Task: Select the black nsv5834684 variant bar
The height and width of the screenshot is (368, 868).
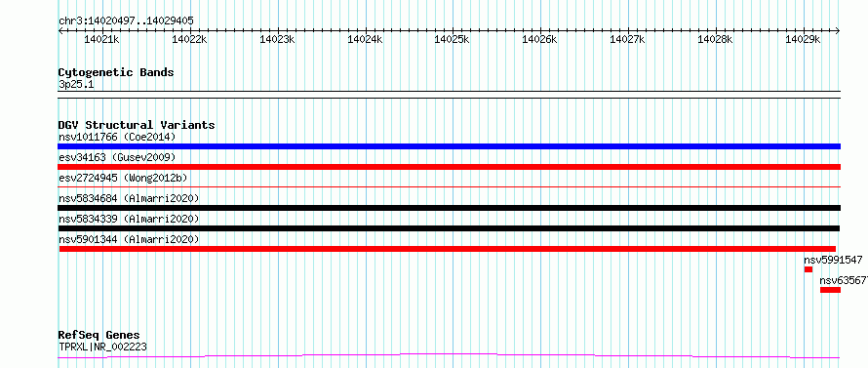Action: [x=449, y=208]
